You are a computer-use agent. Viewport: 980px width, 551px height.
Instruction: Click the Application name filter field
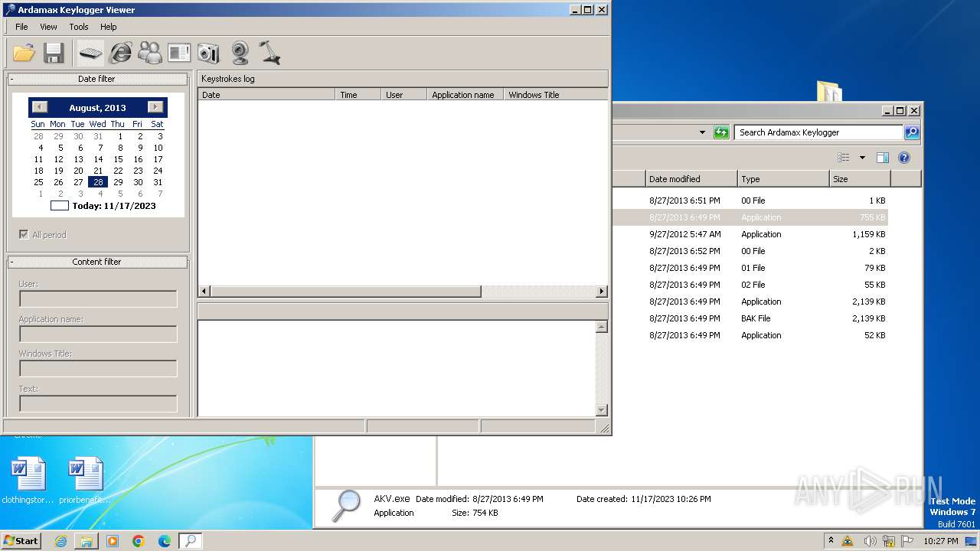pyautogui.click(x=98, y=334)
